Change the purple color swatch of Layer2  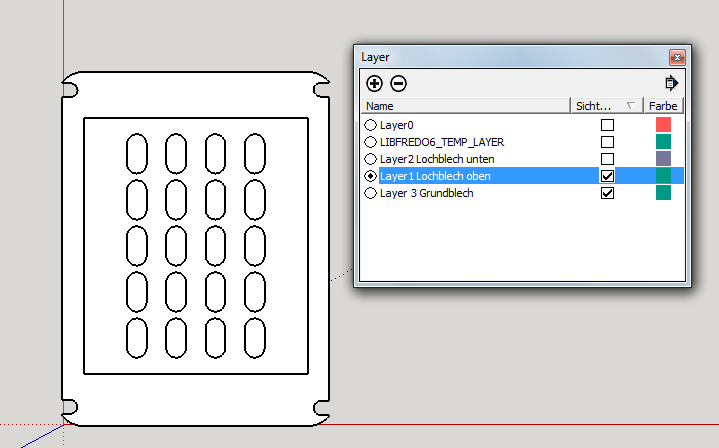pos(663,159)
